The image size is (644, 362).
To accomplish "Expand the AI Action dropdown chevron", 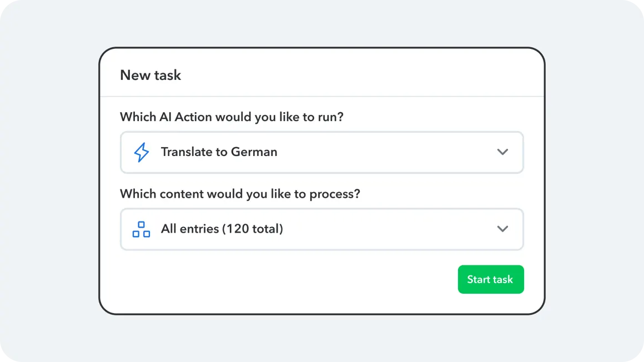I will (x=502, y=152).
